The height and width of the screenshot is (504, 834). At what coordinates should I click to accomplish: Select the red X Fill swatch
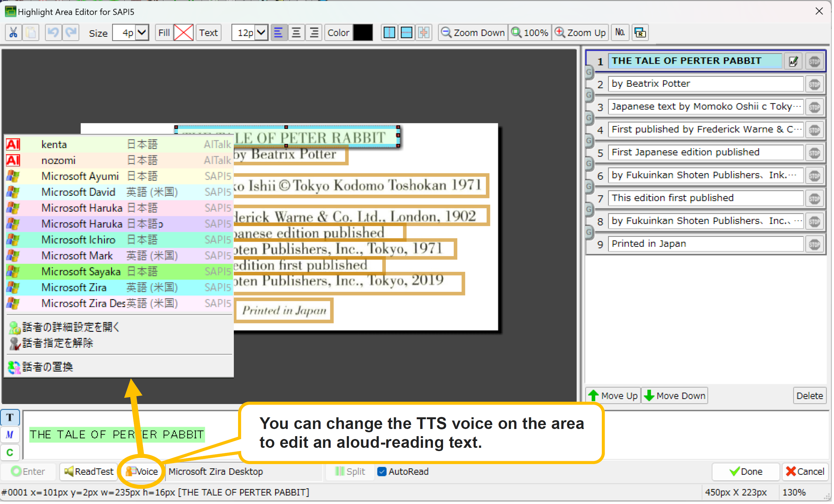click(x=184, y=33)
